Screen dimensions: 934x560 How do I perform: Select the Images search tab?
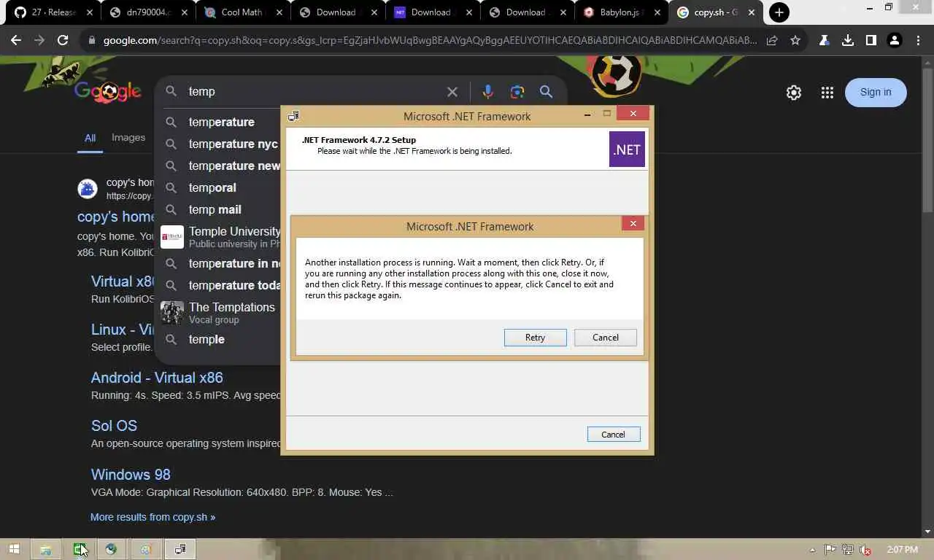[x=128, y=137]
